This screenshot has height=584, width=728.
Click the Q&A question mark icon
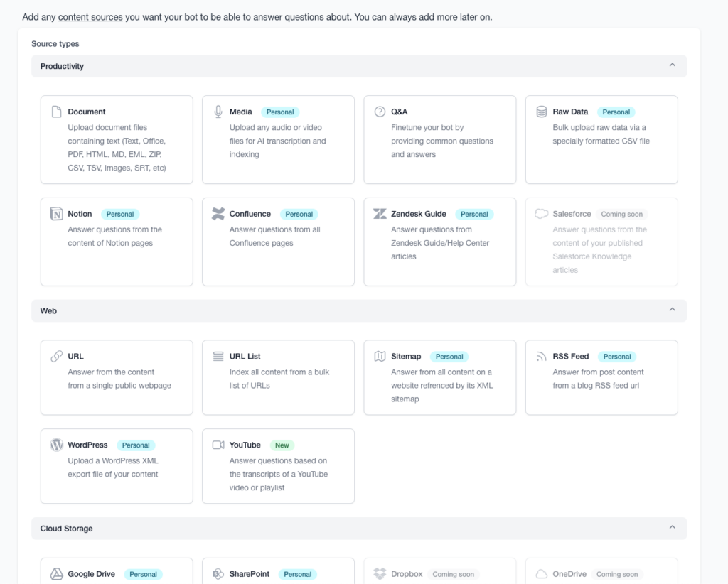[x=380, y=112]
